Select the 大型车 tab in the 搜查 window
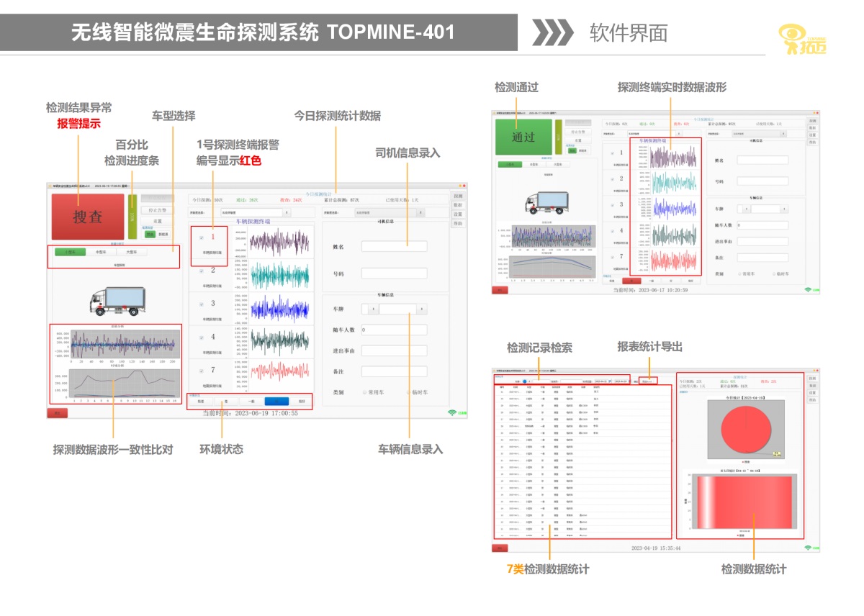Screen dimensions: 864x616 tap(131, 252)
